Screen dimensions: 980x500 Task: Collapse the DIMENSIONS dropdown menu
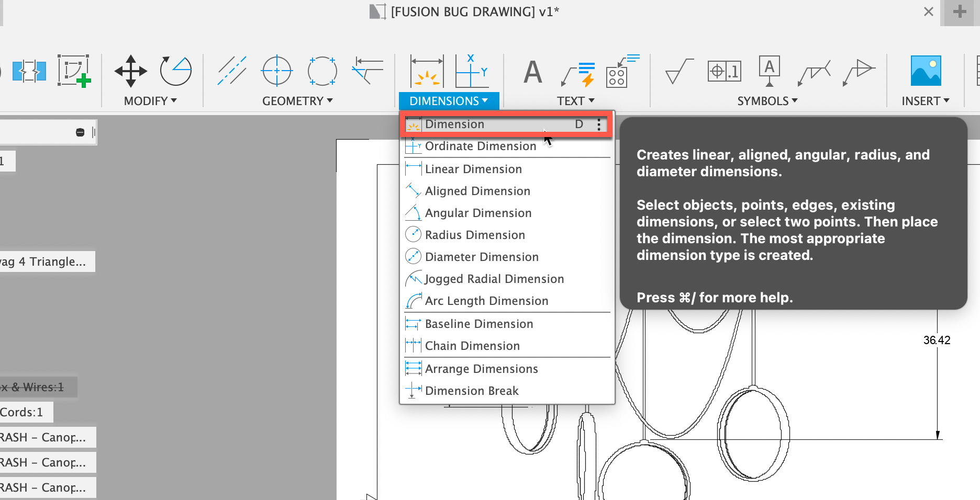click(449, 101)
